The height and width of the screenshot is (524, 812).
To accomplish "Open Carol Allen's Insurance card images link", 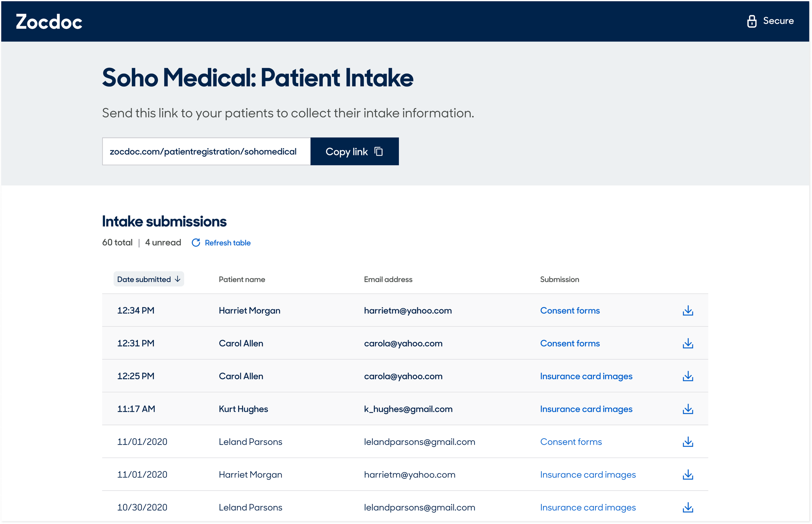I will pyautogui.click(x=586, y=376).
